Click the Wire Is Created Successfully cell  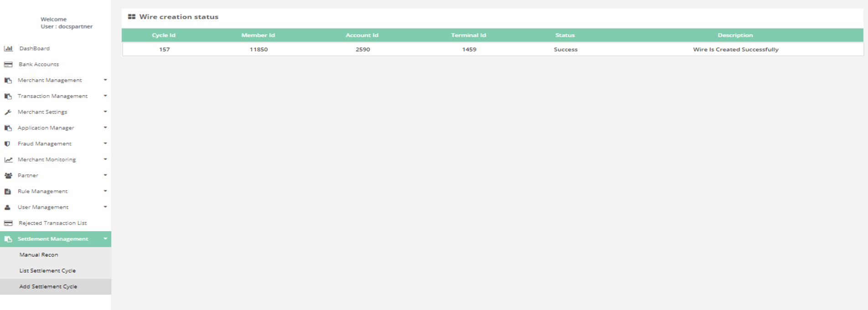tap(735, 49)
